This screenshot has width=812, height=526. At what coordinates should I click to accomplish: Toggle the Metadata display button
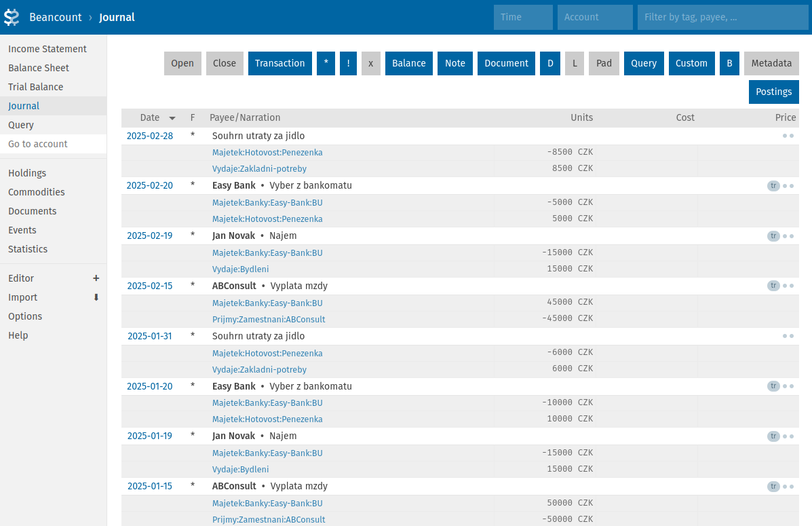[x=771, y=63]
